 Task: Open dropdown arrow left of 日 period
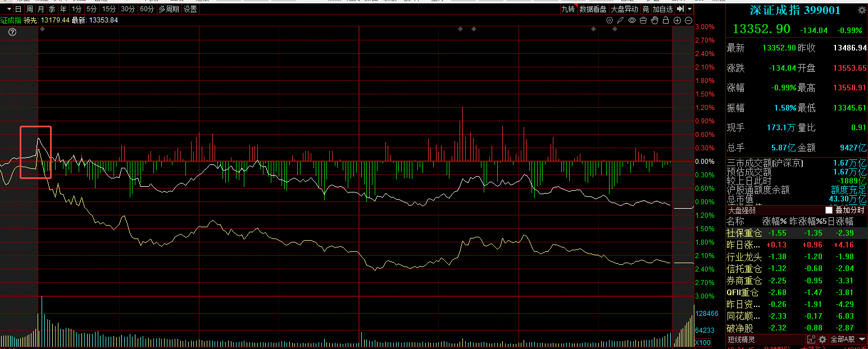tap(8, 9)
